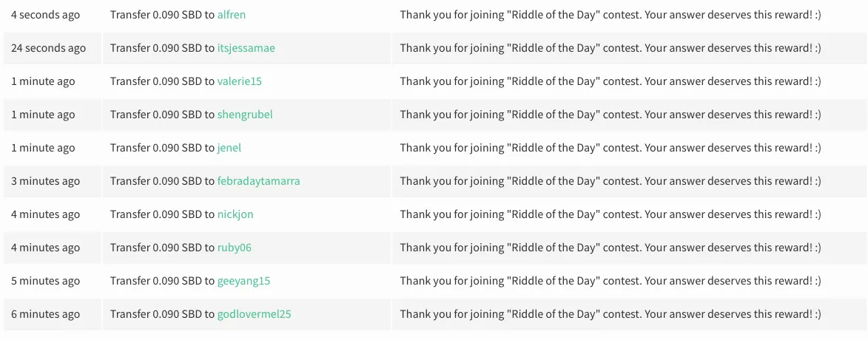Viewport: 868px width, 340px height.
Task: Go to febradaytamarra's profile
Action: coord(258,181)
